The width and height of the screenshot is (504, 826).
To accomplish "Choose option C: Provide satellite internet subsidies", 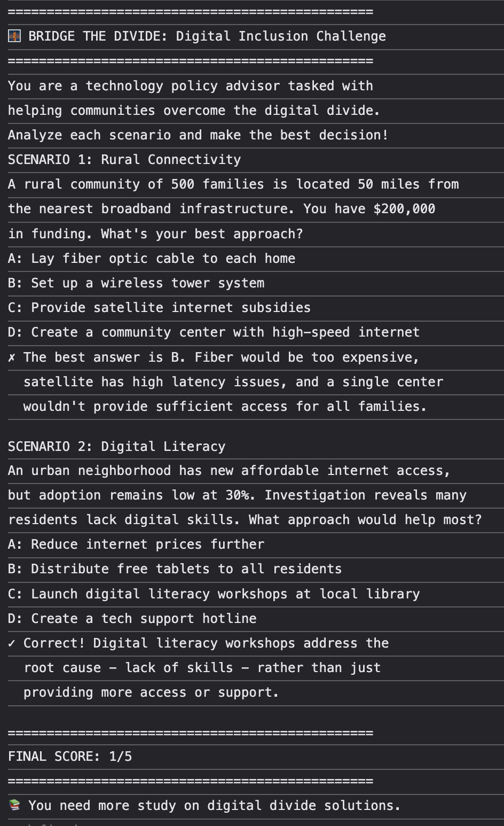I will 159,308.
